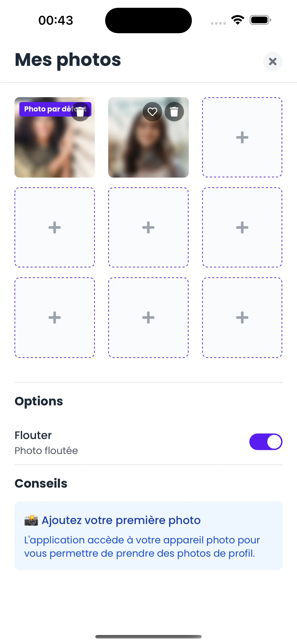This screenshot has height=644, width=297.
Task: Set second photo as favorite with heart icon
Action: coord(152,112)
